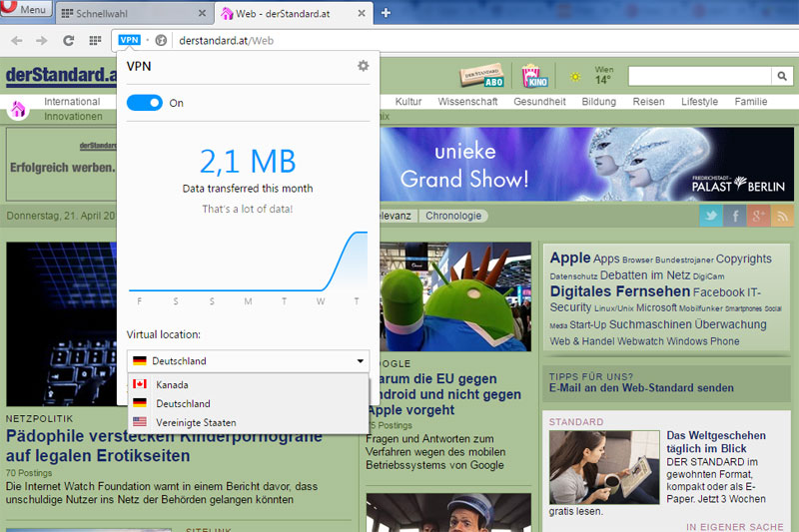Open the Wissenschaft section

tap(467, 101)
